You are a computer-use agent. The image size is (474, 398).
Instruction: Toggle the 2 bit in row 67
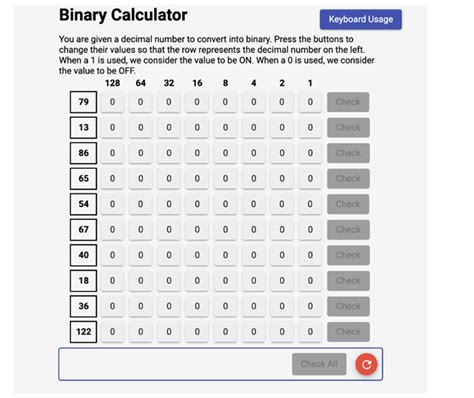(x=282, y=229)
